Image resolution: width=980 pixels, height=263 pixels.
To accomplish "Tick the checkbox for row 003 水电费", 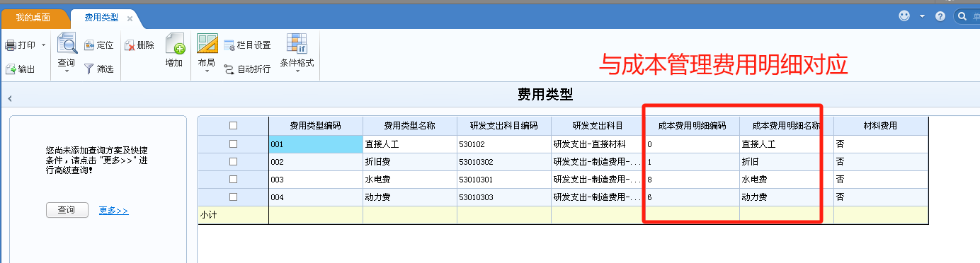I will click(x=233, y=180).
